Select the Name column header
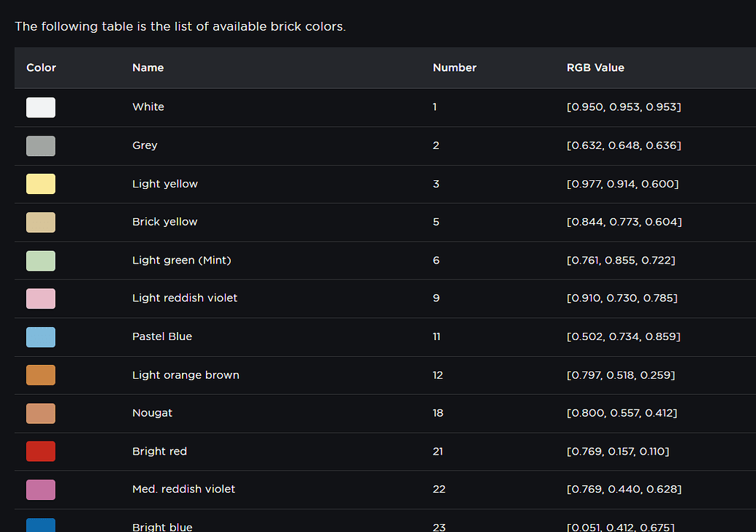Viewport: 756px width, 532px height. pos(148,68)
